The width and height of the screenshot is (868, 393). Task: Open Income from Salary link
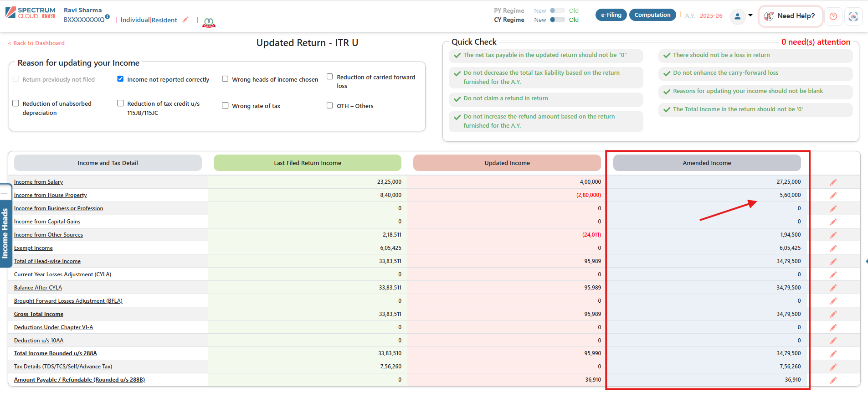click(x=38, y=182)
